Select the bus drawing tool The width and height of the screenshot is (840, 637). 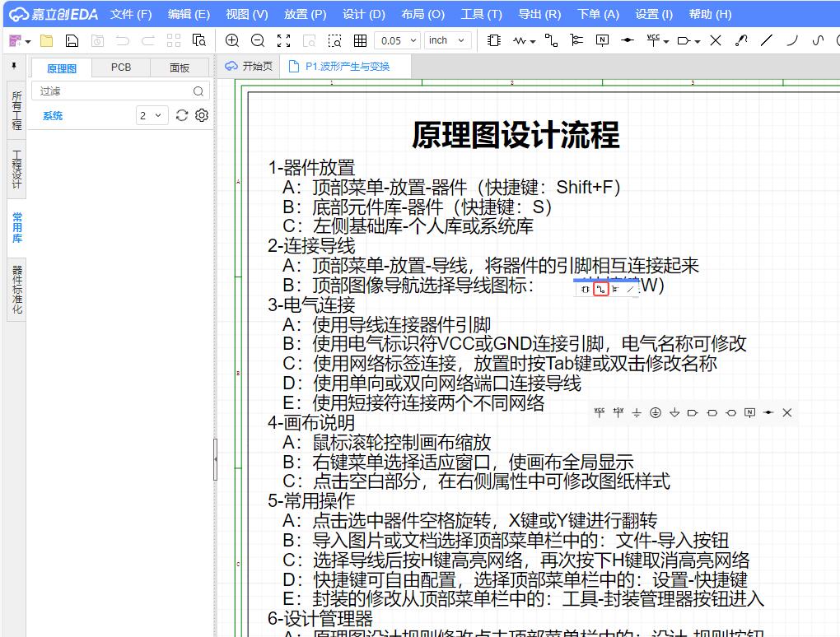[x=576, y=40]
